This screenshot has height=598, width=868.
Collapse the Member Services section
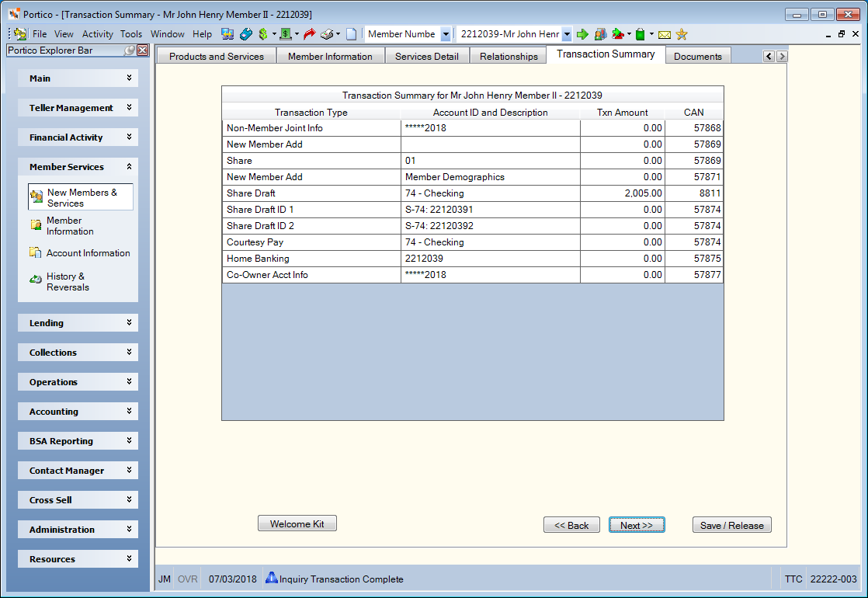point(78,167)
